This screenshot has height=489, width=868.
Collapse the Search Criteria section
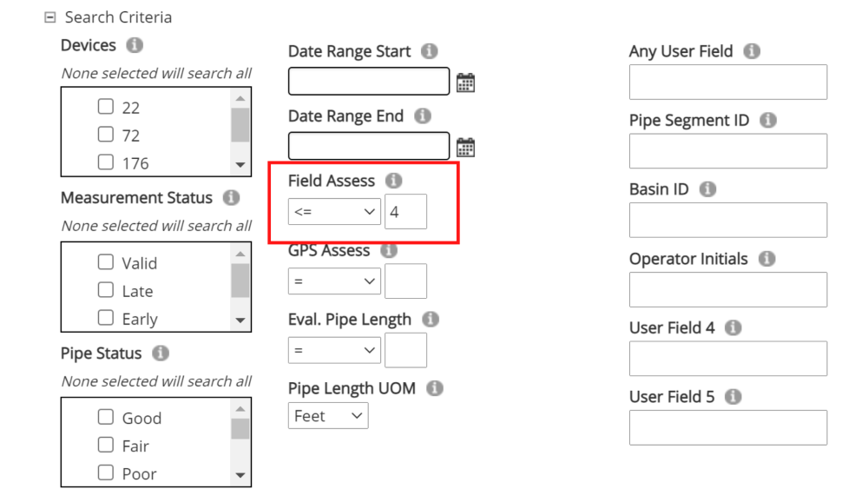(50, 17)
